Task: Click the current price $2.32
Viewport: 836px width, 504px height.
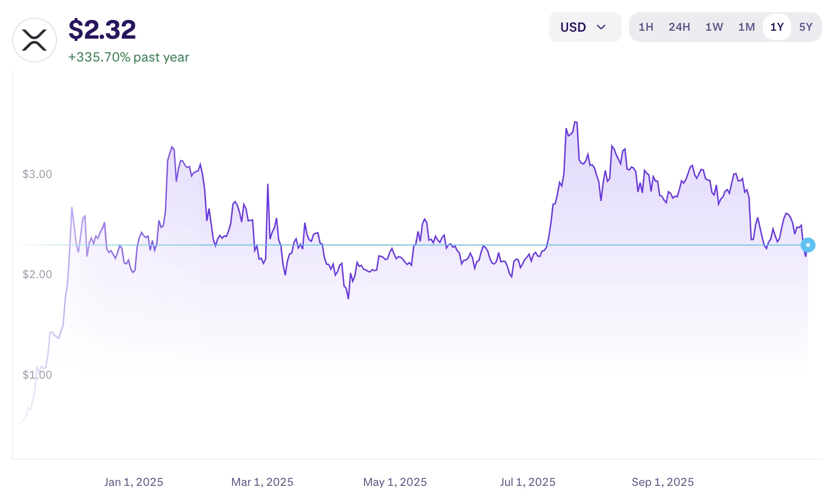Action: 102,29
